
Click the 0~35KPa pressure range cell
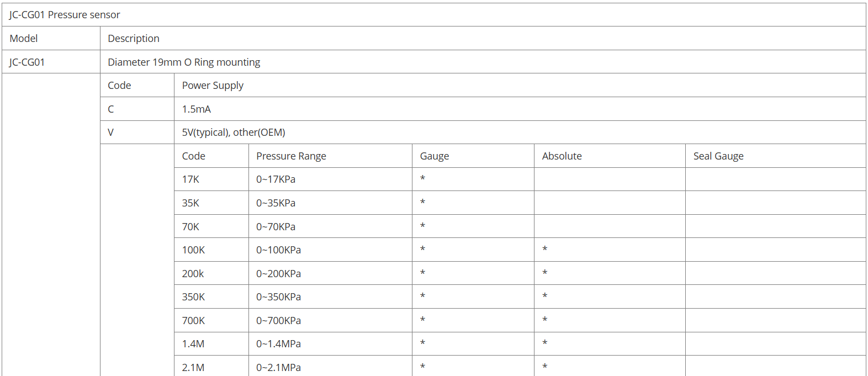click(276, 203)
